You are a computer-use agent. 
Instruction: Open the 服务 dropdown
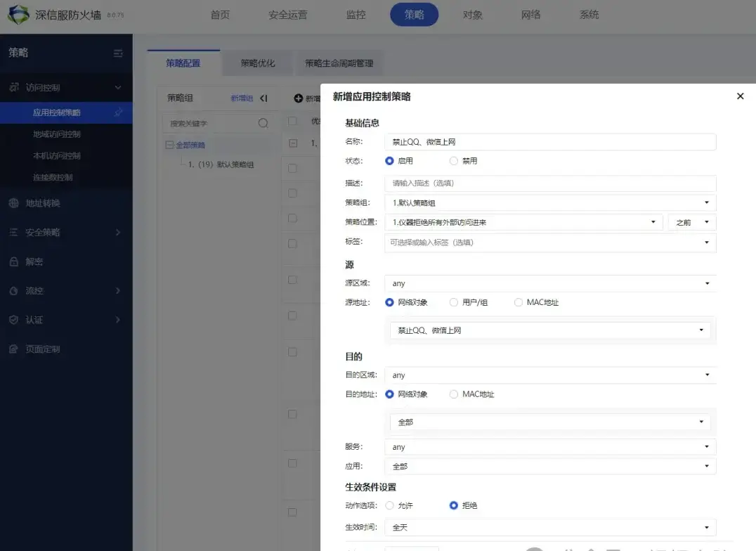tap(550, 447)
